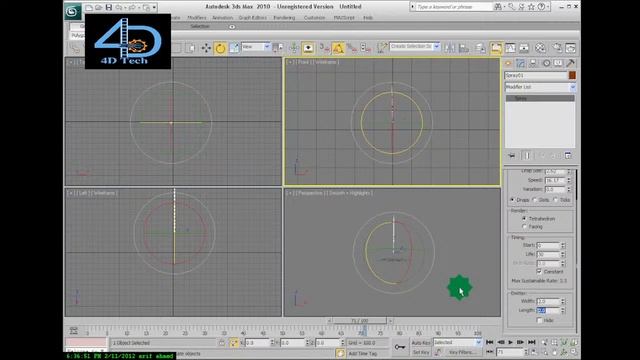Click the X coordinate input field
This screenshot has width=640, height=360.
[x=258, y=343]
